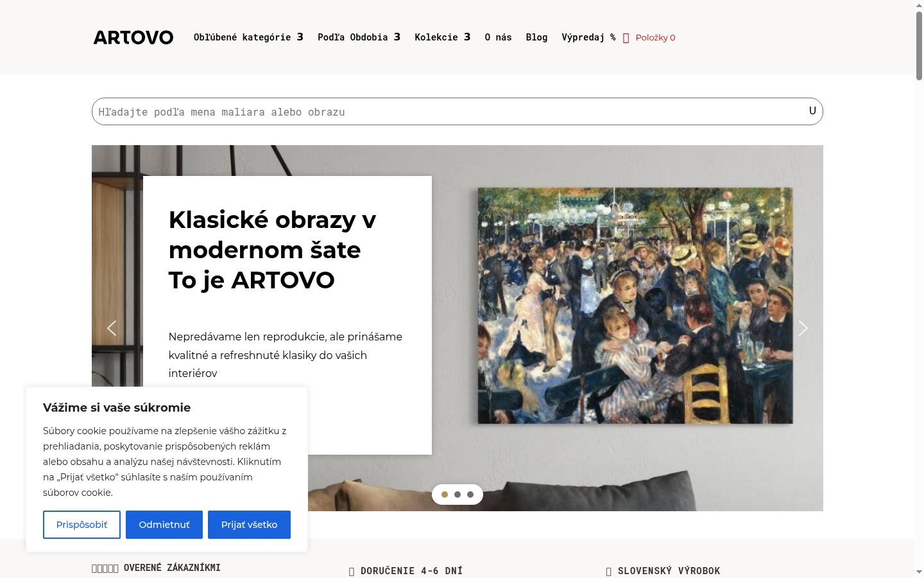Click the Klasické obrazy v modernom šate heading
The width and height of the screenshot is (924, 578).
pyautogui.click(x=272, y=250)
